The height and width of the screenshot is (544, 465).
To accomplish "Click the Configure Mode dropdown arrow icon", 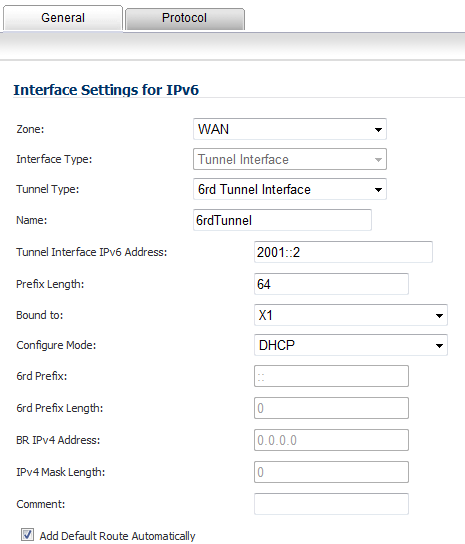I will pos(439,346).
